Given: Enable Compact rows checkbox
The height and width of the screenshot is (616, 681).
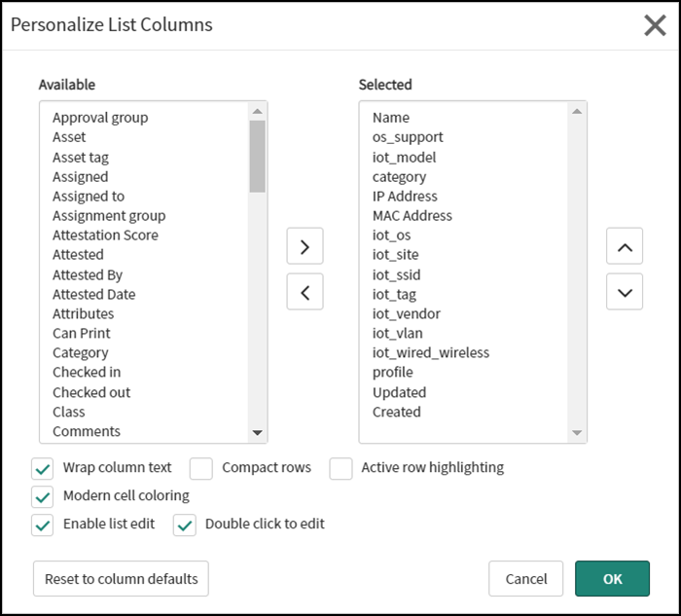Looking at the screenshot, I should pyautogui.click(x=201, y=468).
